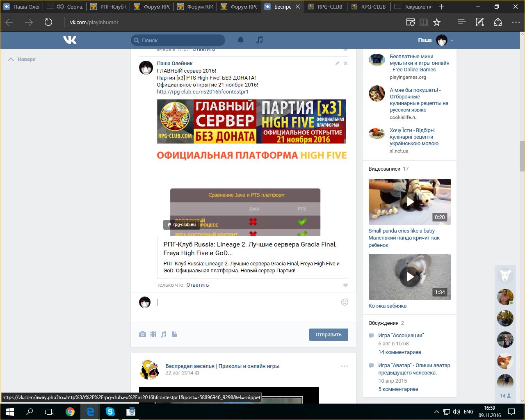Click the Наверх back-to-top link
This screenshot has height=420, width=525.
pos(22,59)
